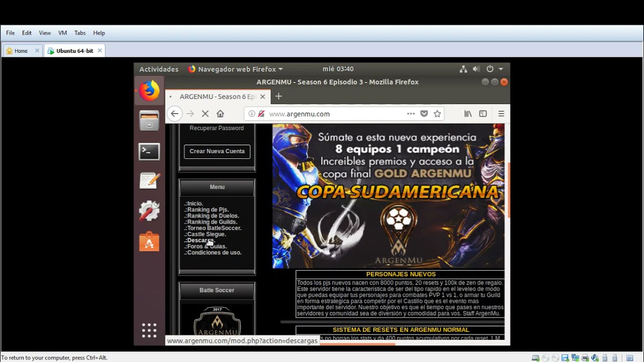644x362 pixels.
Task: Select the Ubuntu 64-bit VM tab
Action: [x=74, y=51]
